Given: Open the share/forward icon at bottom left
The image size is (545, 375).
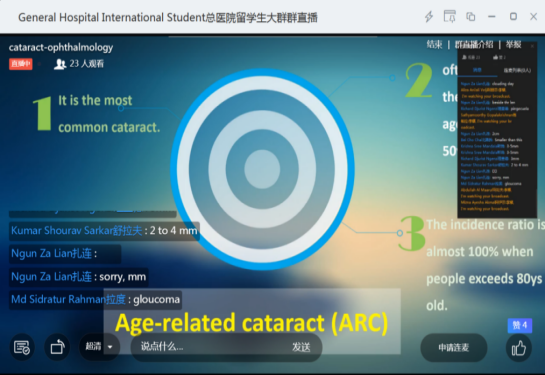Looking at the screenshot, I should (x=57, y=347).
